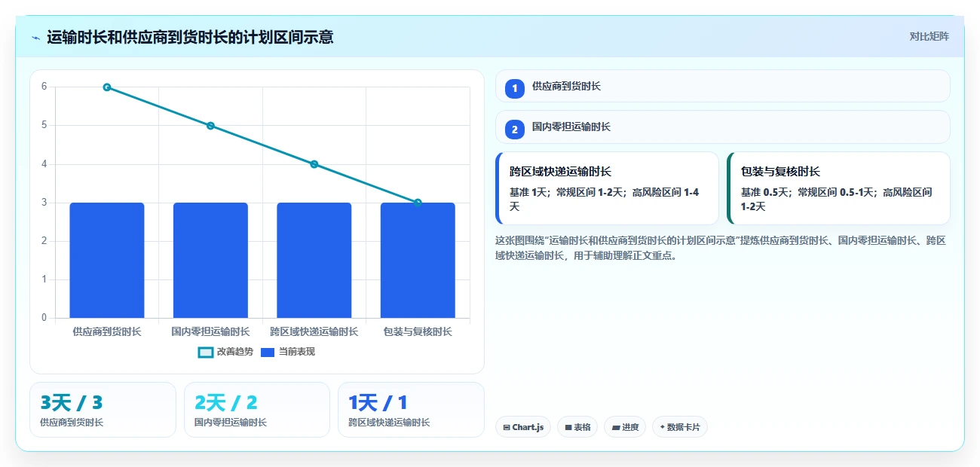Click the x-axis label 国内零担运输时长
Image resolution: width=980 pixels, height=467 pixels.
click(210, 331)
